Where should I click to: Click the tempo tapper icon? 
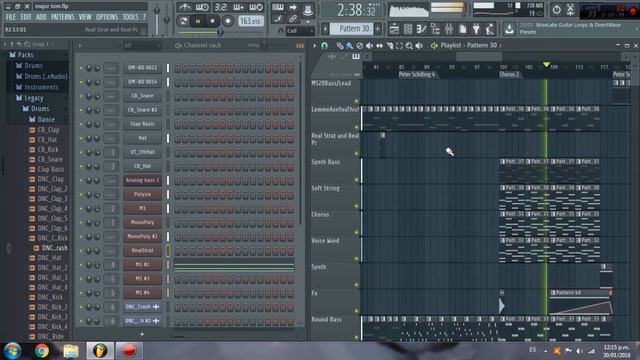pyautogui.click(x=490, y=29)
